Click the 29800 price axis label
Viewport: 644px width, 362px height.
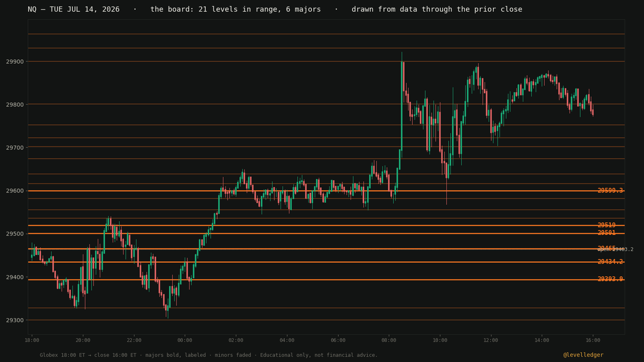(14, 105)
